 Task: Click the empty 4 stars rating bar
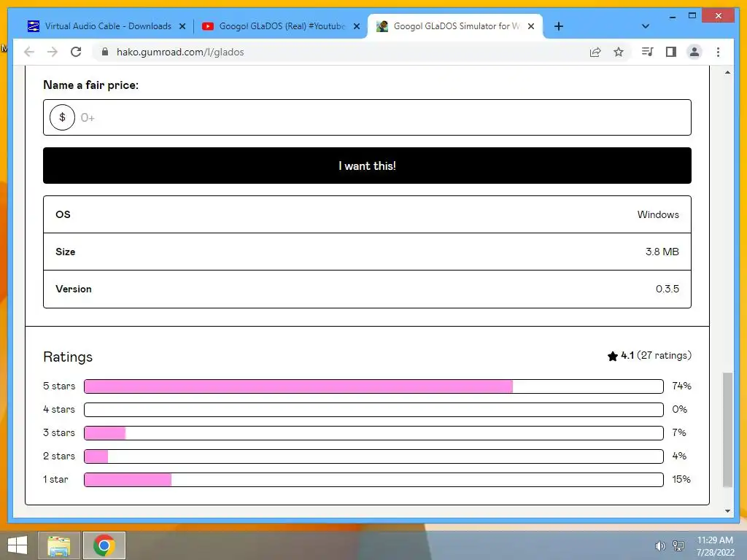[373, 410]
